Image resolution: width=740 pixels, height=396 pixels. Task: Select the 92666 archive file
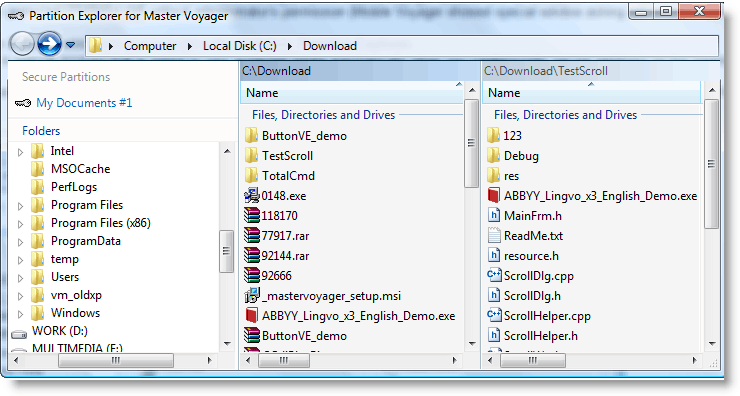tap(277, 276)
